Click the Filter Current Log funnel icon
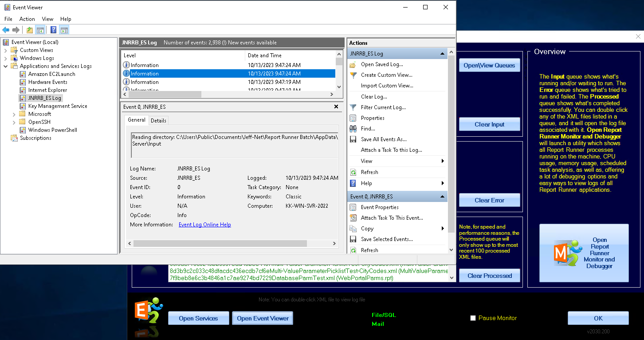This screenshot has width=644, height=340. click(x=353, y=107)
